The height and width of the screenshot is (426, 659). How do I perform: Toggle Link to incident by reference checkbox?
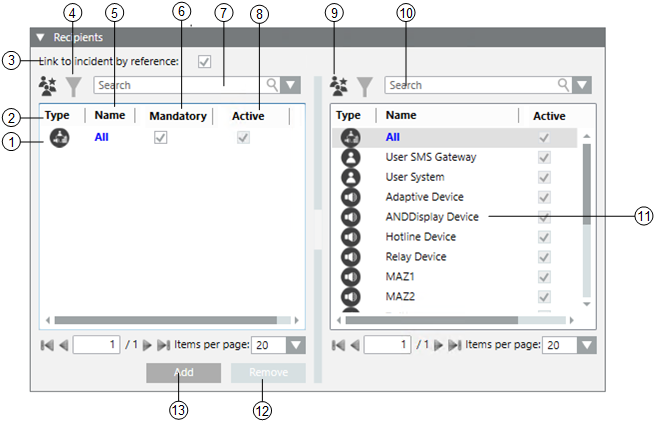click(205, 62)
